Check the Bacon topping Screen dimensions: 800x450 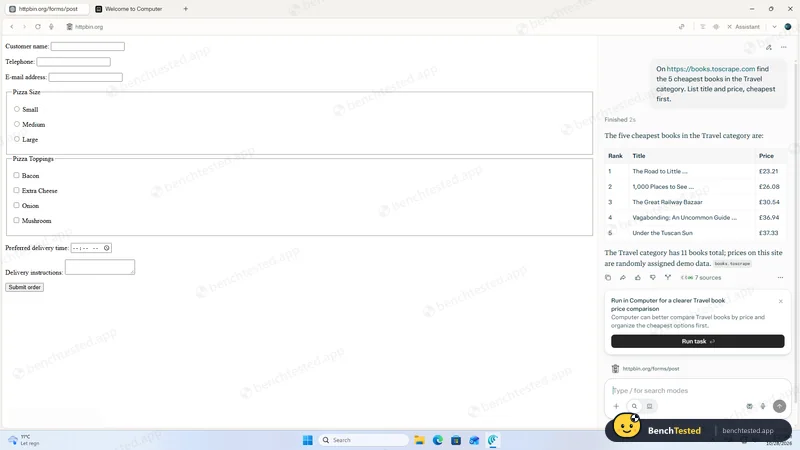click(x=16, y=175)
